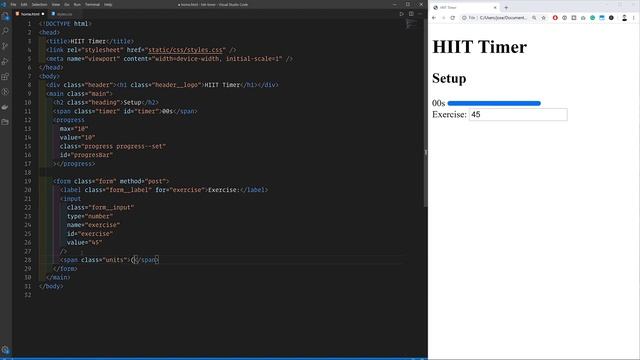Open the File menu in VS Code
The height and width of the screenshot is (360, 640).
coord(13,4)
